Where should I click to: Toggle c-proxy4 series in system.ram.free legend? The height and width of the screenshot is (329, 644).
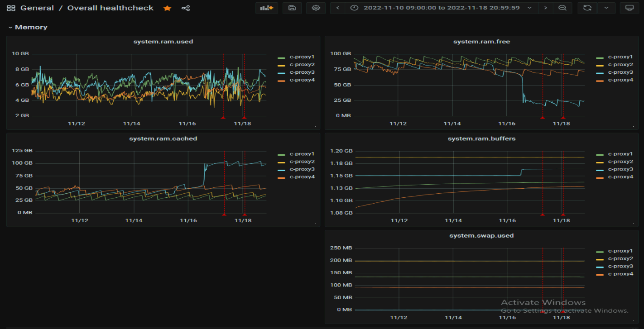coord(620,80)
